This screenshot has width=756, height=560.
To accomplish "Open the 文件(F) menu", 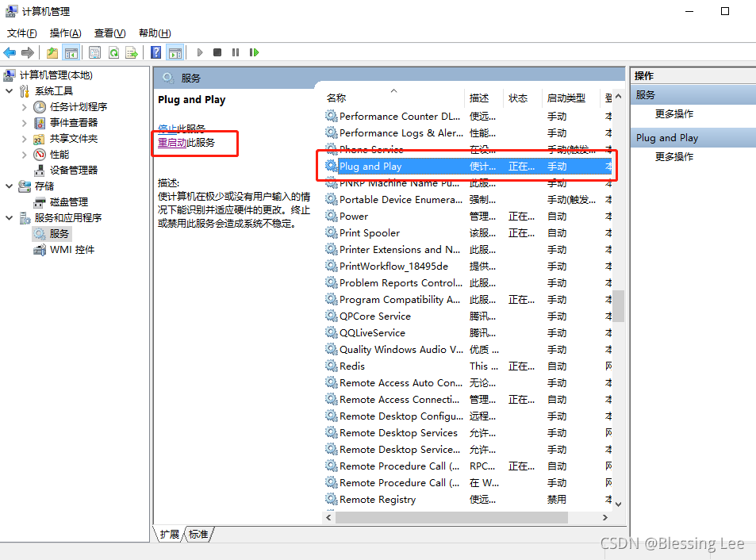I will 21,33.
